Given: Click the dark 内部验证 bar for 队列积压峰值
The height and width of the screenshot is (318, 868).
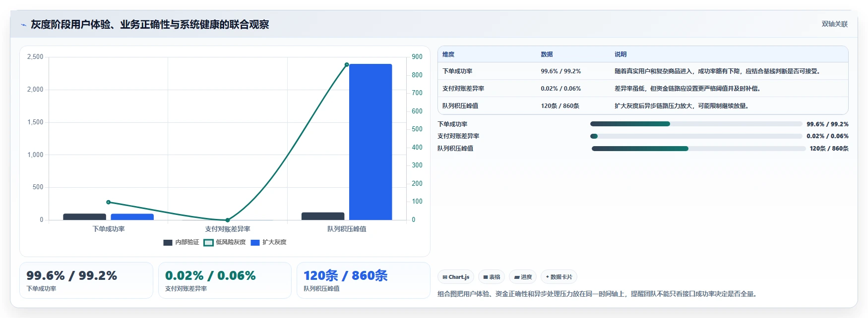Looking at the screenshot, I should pyautogui.click(x=323, y=216).
